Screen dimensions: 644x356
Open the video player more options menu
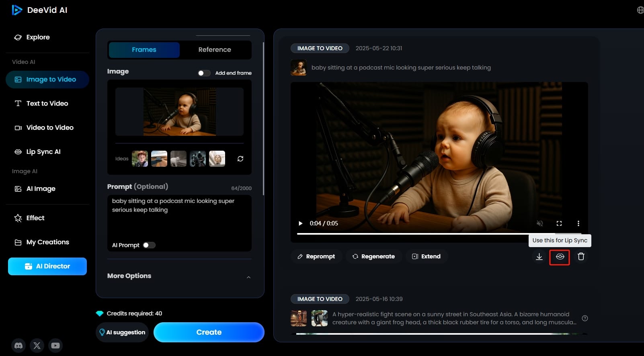click(x=578, y=223)
